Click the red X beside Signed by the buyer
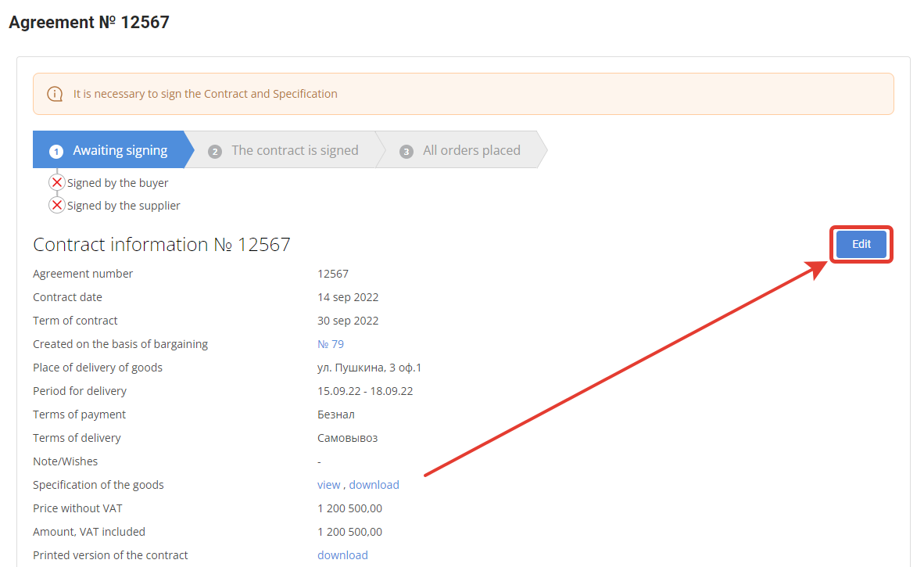This screenshot has width=924, height=567. [57, 182]
